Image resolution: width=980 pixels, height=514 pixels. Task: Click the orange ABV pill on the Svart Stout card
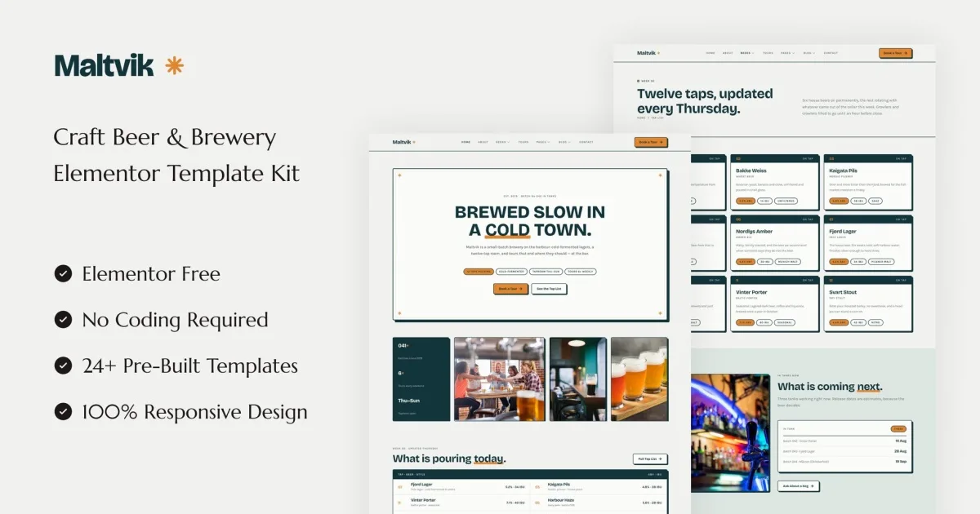[839, 322]
